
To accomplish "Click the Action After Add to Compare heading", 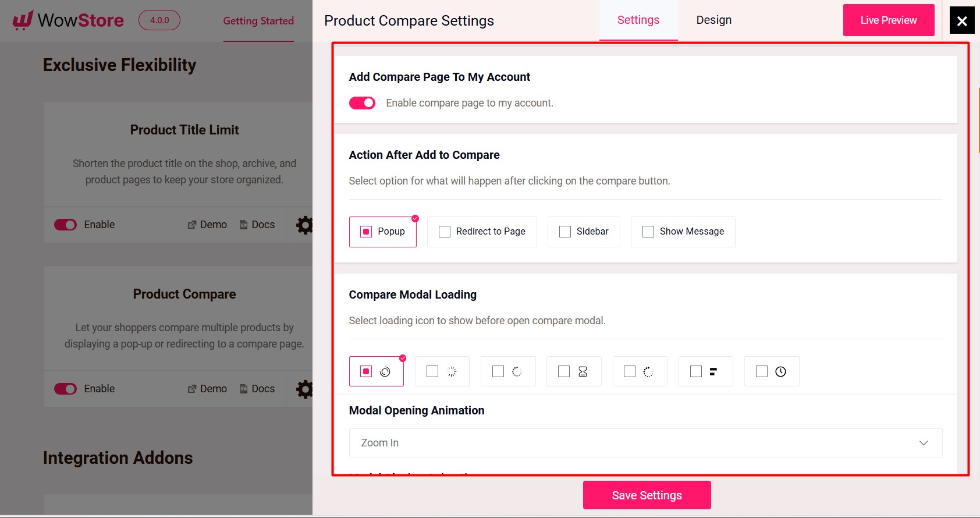I will (424, 155).
